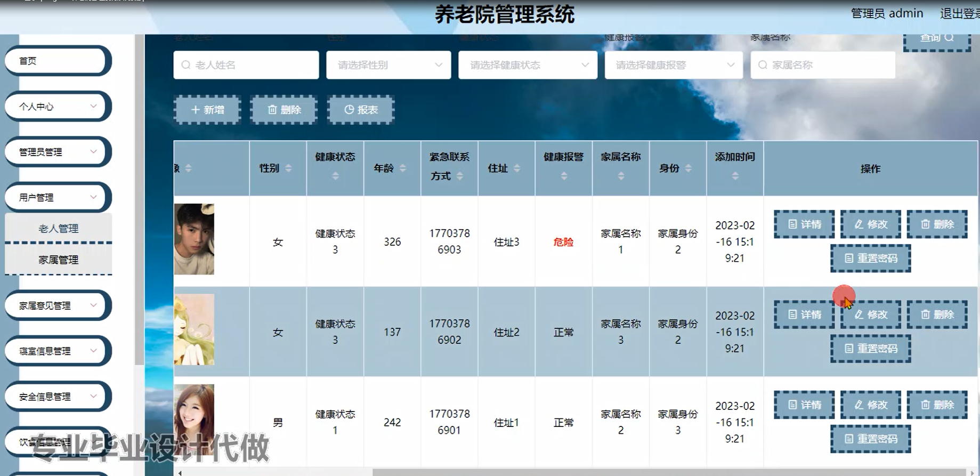Collapse the 用户管理 sidebar menu
Viewport: 980px width, 476px height.
click(57, 197)
